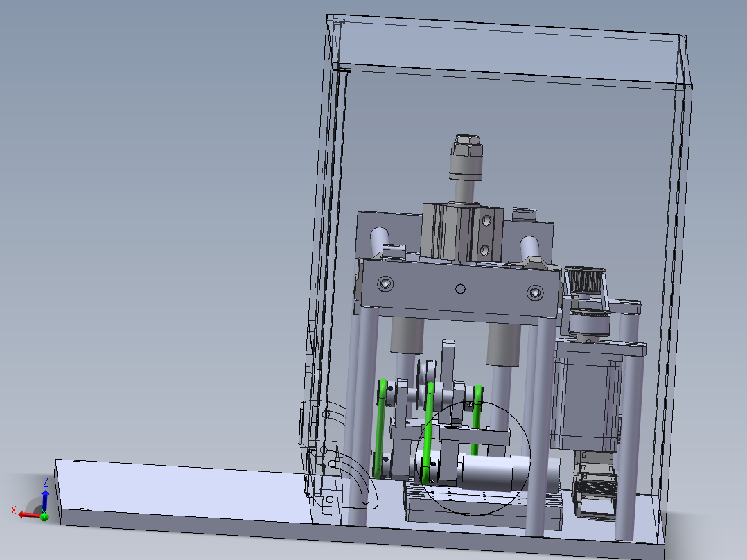Click the green origin ball of the triad
747x560 pixels.
tap(44, 516)
